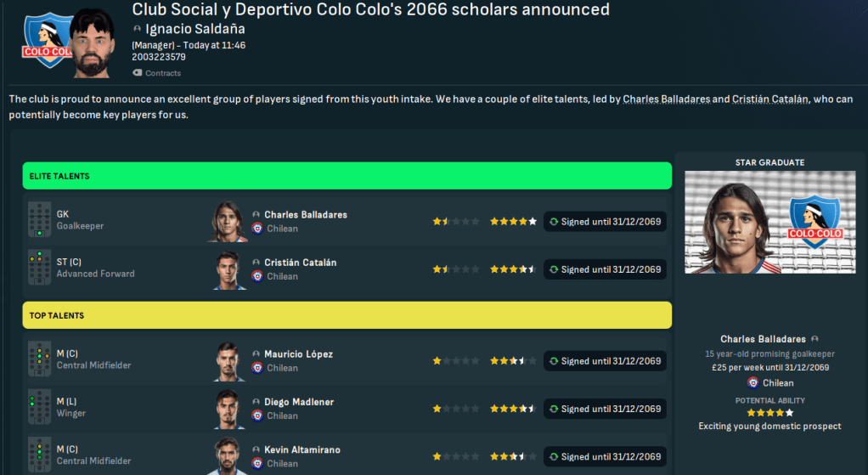
Task: Click Chilean flag icon under Diego Madlener
Action: [x=257, y=416]
